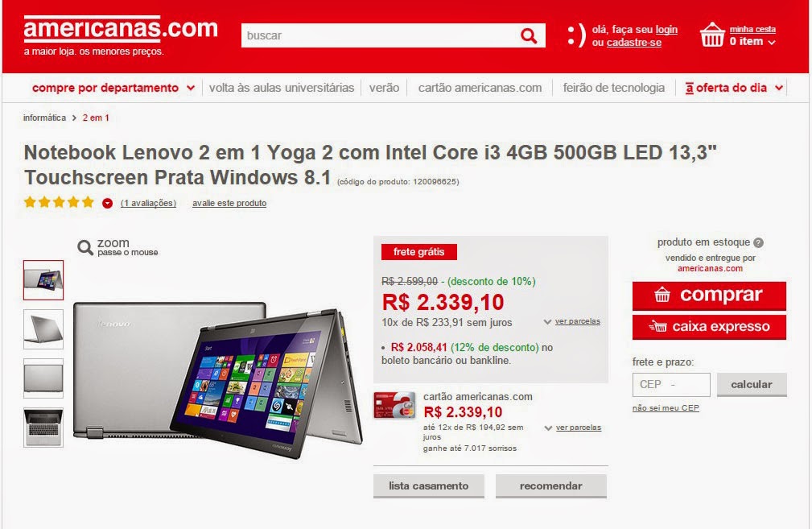Click the smiley face login icon
The height and width of the screenshot is (529, 812).
coord(576,35)
